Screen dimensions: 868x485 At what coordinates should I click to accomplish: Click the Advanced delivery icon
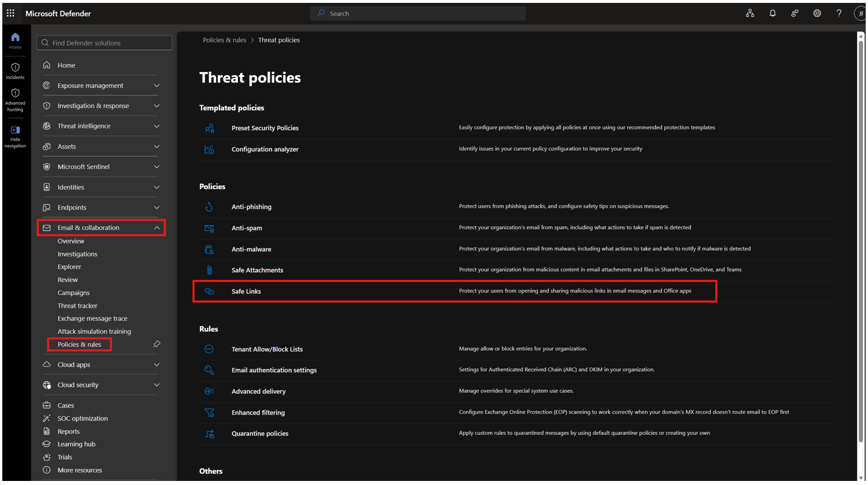tap(209, 391)
